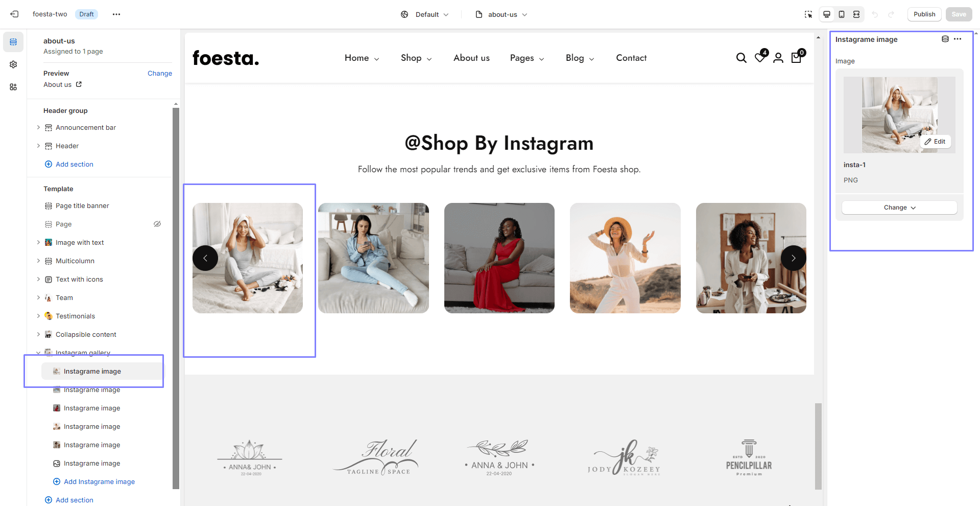Click the Add Instagrame image link
The height and width of the screenshot is (506, 980).
pos(99,481)
